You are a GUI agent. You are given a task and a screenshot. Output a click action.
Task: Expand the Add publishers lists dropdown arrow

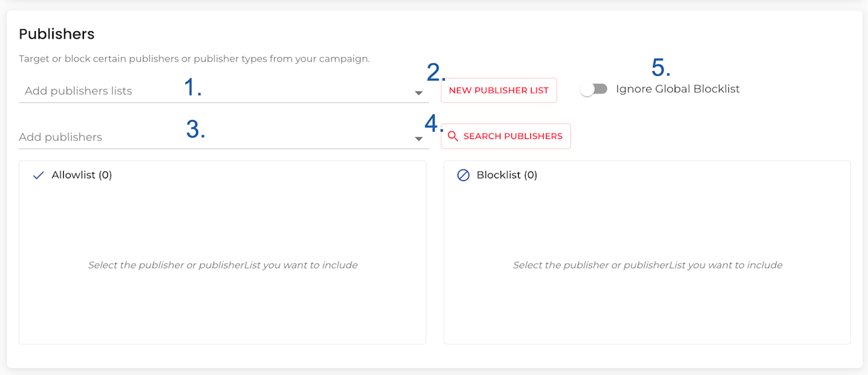(x=419, y=93)
